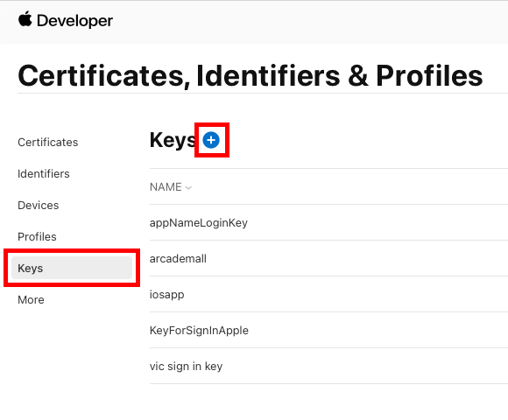The width and height of the screenshot is (508, 420).
Task: Open the More sidebar item
Action: click(x=31, y=299)
